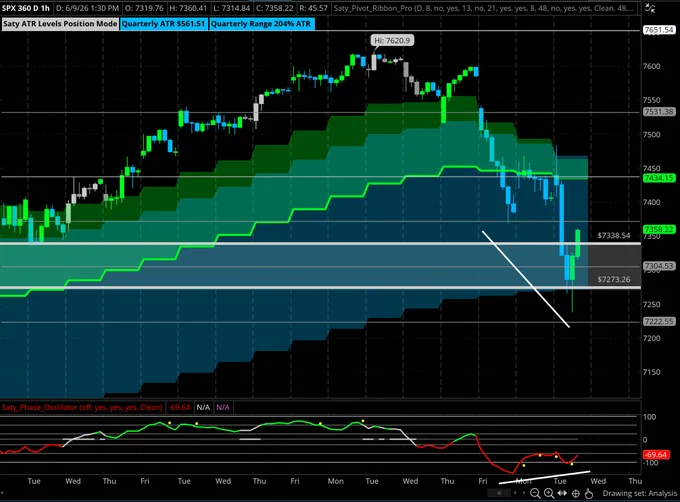The width and height of the screenshot is (680, 502).
Task: Open the Drawing set: Analysis selector
Action: [639, 493]
